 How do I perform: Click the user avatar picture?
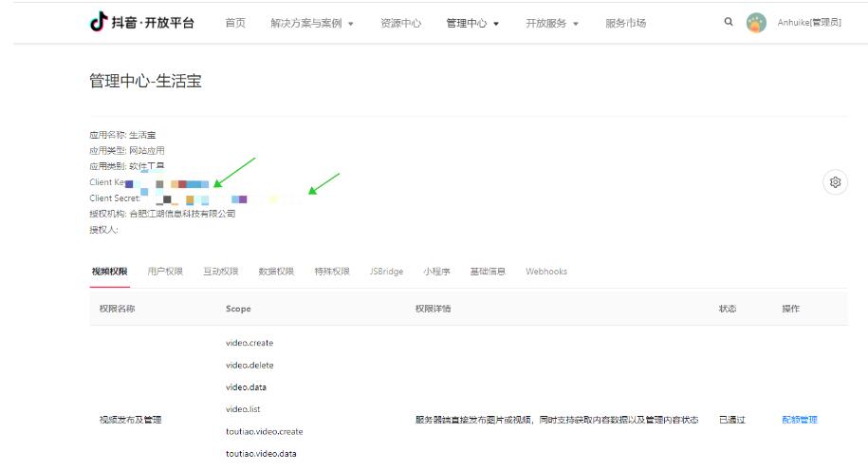756,23
